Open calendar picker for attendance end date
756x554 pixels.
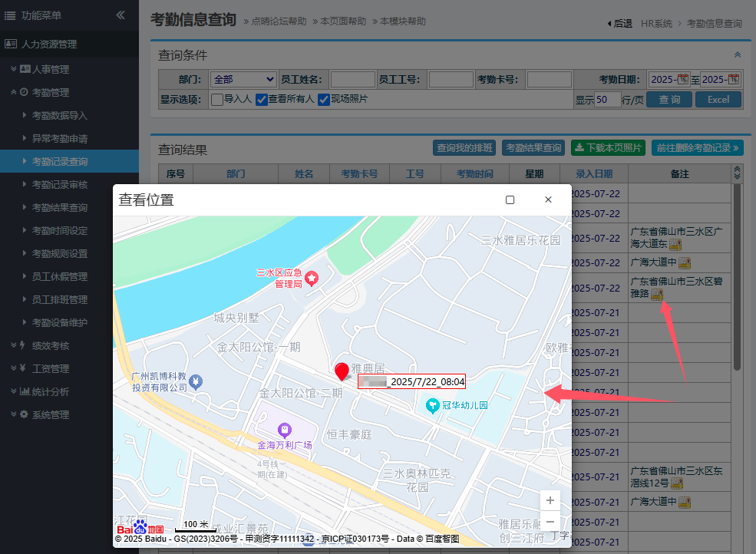click(734, 79)
